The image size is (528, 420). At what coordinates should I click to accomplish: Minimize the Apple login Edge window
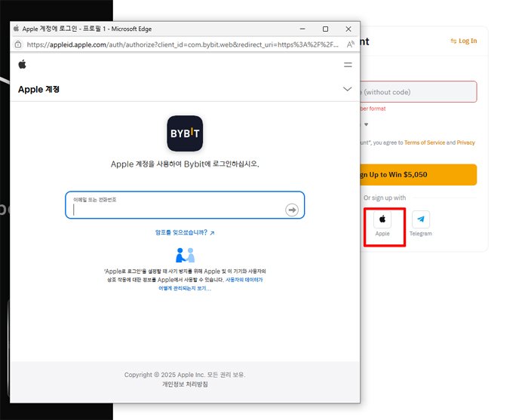(x=302, y=29)
